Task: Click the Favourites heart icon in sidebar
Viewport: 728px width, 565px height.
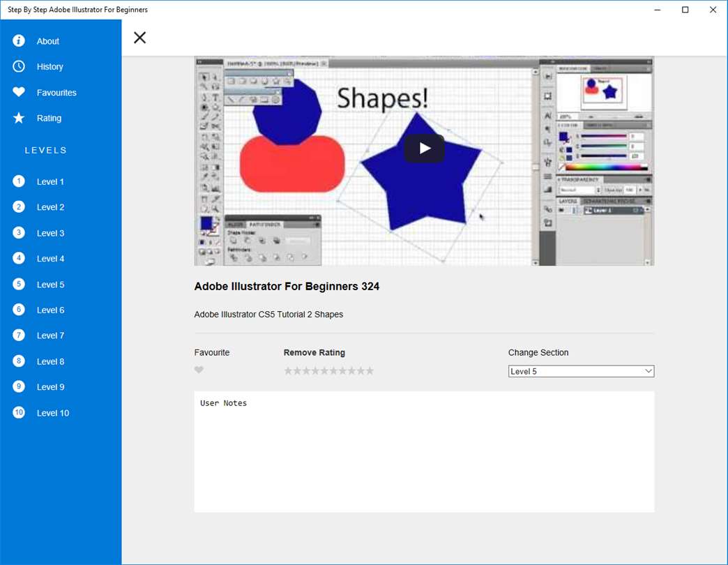Action: [19, 92]
